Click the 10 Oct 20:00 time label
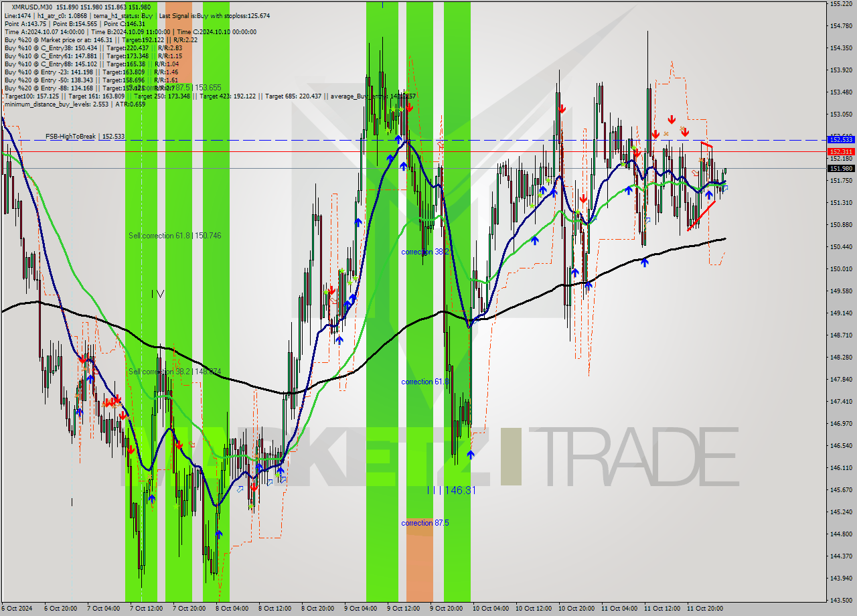 pos(576,609)
